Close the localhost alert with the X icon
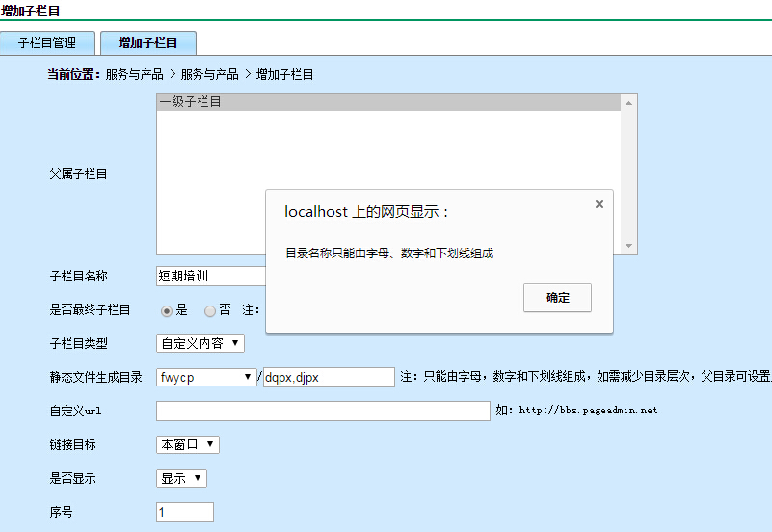 coord(599,204)
